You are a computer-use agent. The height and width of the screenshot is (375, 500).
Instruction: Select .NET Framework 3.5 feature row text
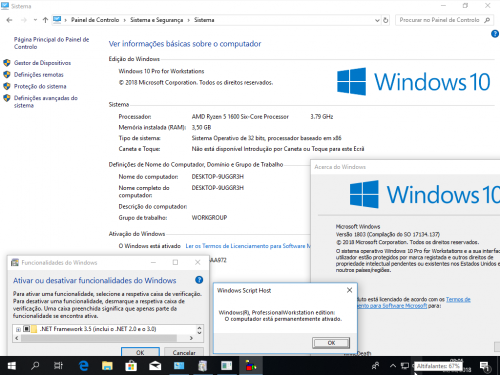click(x=98, y=329)
